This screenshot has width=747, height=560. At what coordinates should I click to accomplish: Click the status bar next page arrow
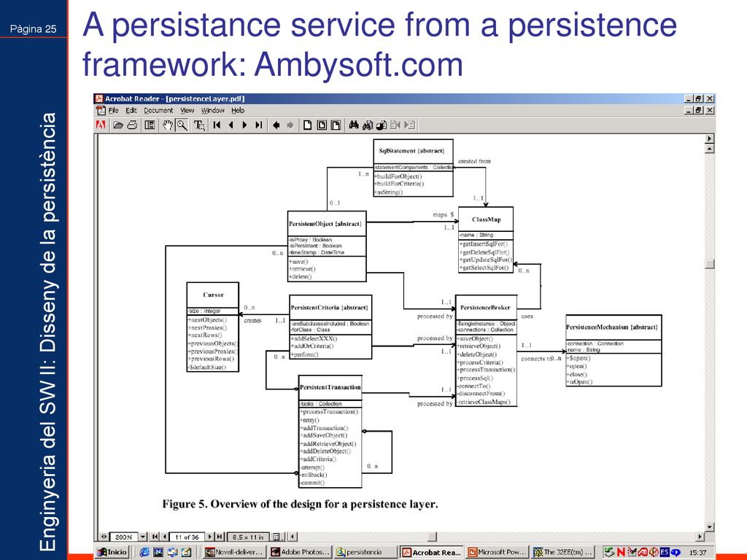[x=210, y=537]
